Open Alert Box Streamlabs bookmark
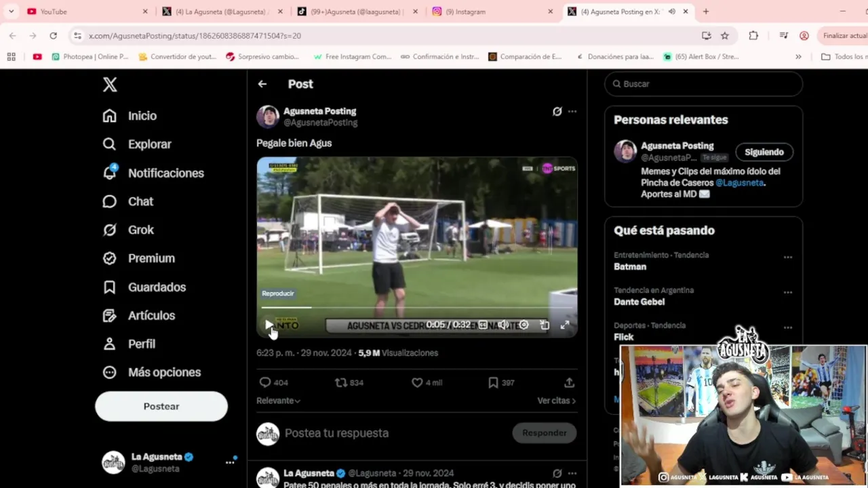 [701, 57]
